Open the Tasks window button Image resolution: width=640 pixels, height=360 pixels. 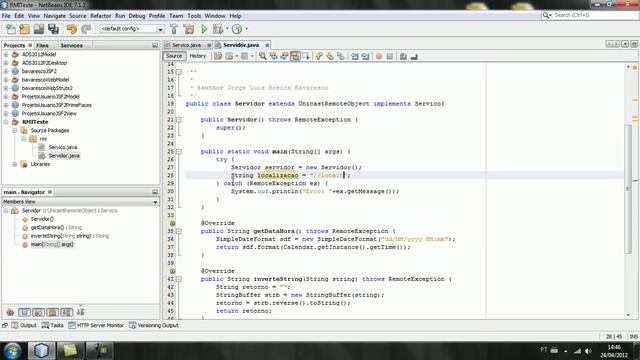(x=52, y=325)
